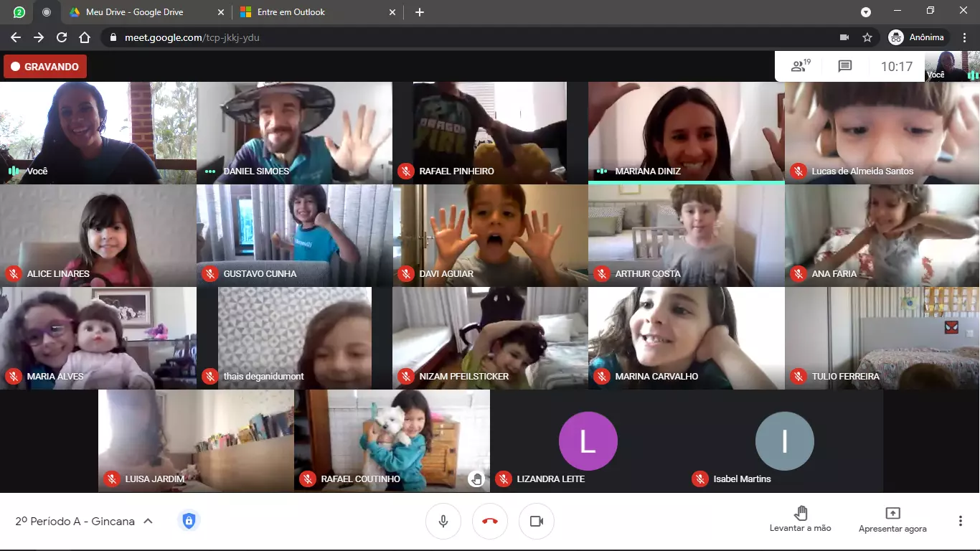Open the browser tab search dropdown
Screen dimensions: 980x551
coord(866,12)
